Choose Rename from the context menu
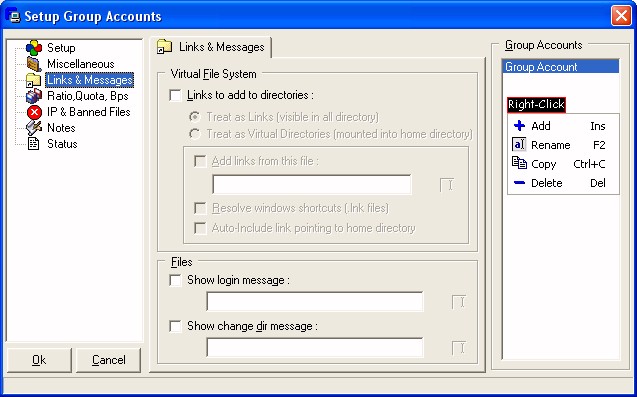Viewport: 637px width, 397px height. 563,145
